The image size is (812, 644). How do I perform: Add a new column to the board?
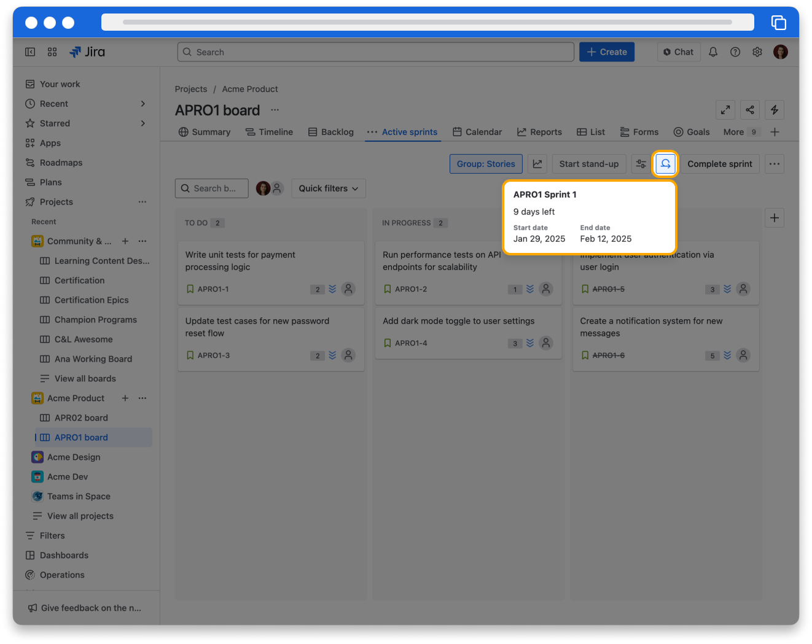[775, 218]
